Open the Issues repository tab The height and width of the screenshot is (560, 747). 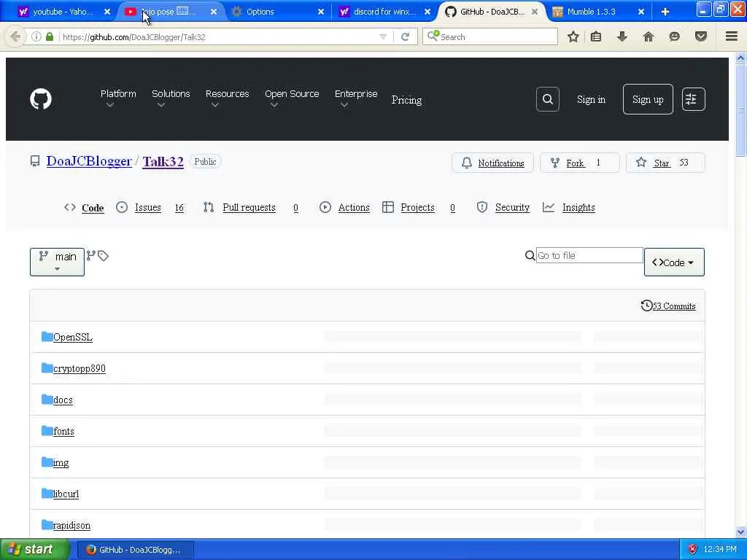point(147,208)
